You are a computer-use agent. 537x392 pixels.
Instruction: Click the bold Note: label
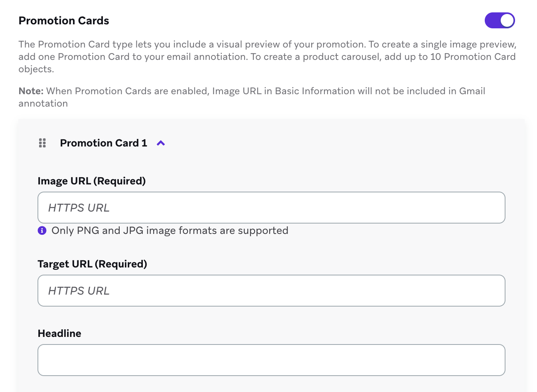[x=31, y=91]
